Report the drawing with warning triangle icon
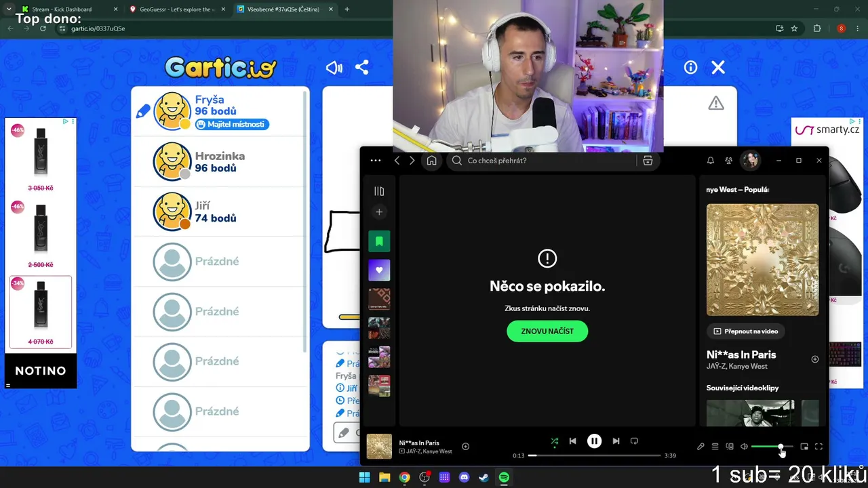The height and width of the screenshot is (488, 868). pos(716,103)
